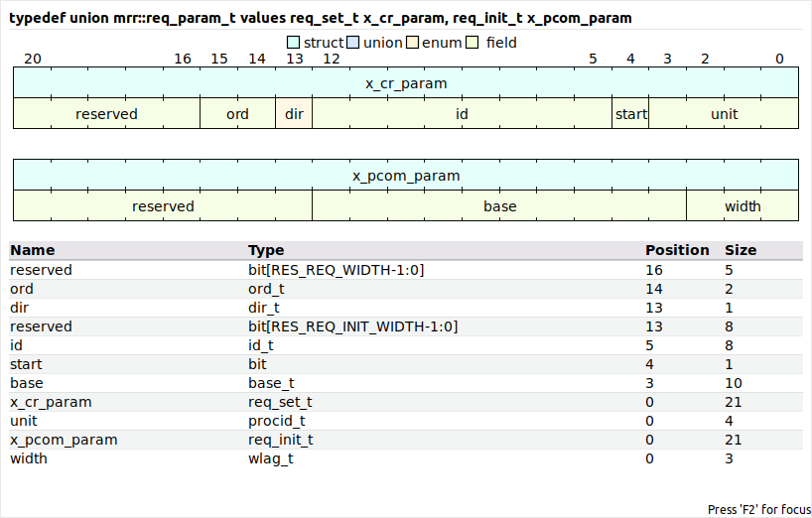The height and width of the screenshot is (518, 812).
Task: Click the ord field block in diagram
Action: [238, 114]
